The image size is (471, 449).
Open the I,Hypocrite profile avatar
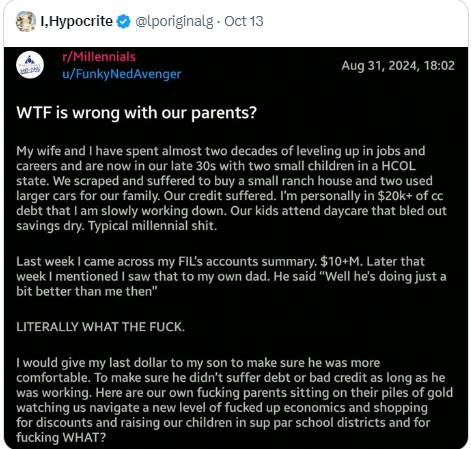[26, 21]
